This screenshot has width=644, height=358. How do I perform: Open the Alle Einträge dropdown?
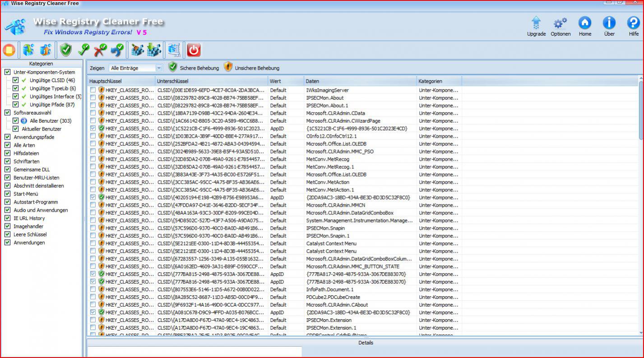coord(135,68)
